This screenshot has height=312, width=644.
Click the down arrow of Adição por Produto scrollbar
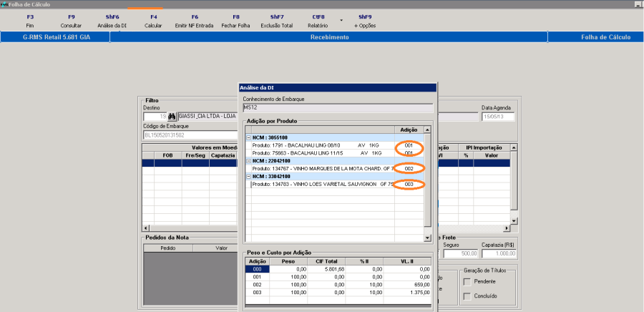click(x=427, y=238)
